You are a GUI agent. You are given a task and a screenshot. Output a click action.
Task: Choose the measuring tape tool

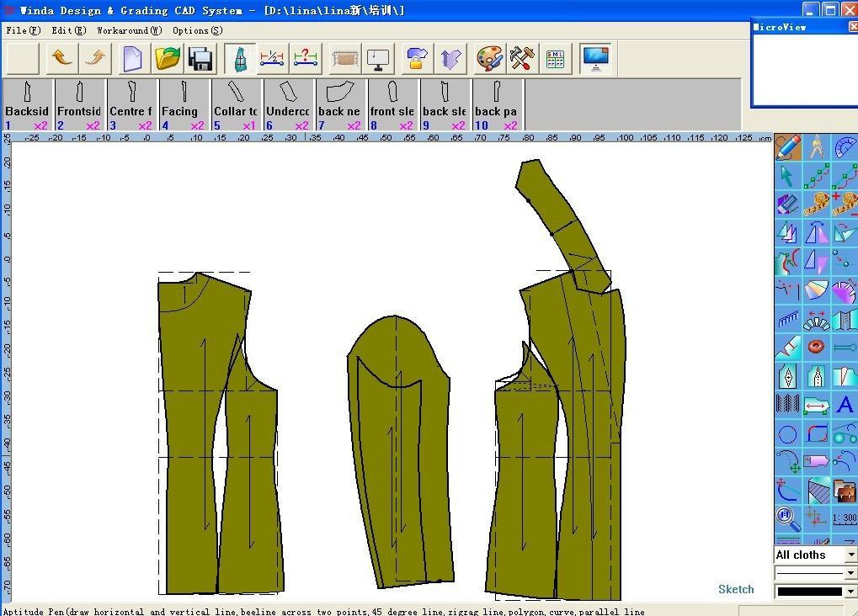click(817, 204)
